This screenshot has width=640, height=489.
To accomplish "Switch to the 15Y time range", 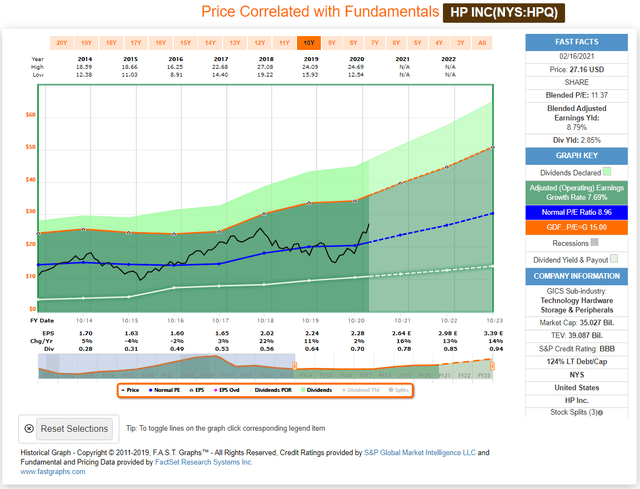I will (x=186, y=43).
